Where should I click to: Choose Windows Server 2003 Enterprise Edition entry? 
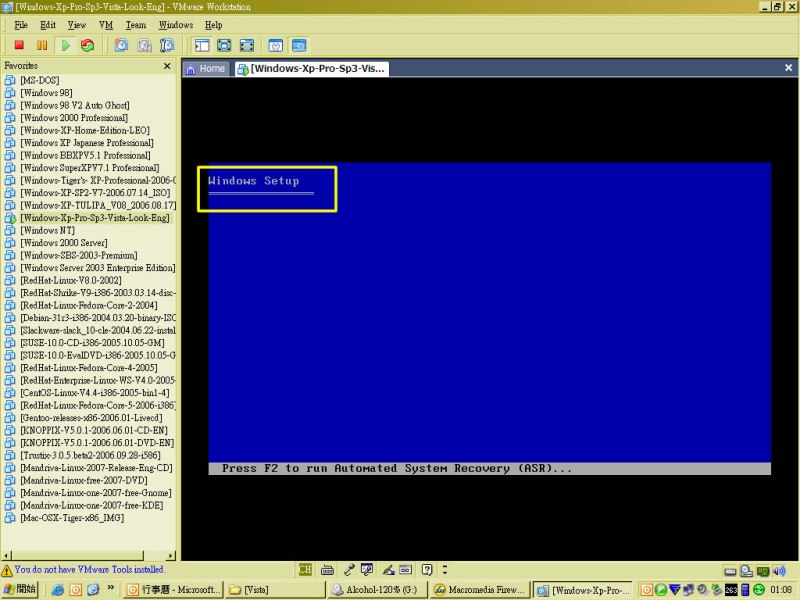[x=97, y=268]
